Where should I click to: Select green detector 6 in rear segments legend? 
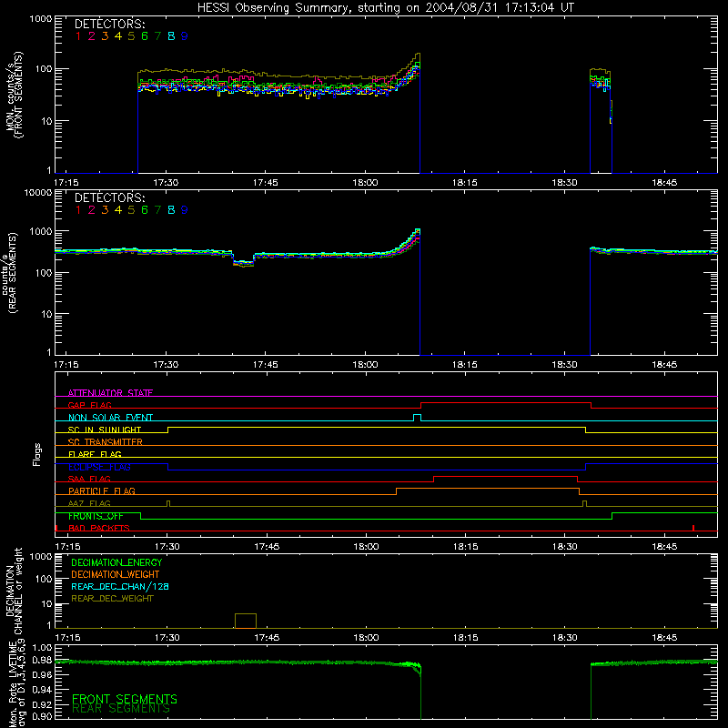[145, 210]
